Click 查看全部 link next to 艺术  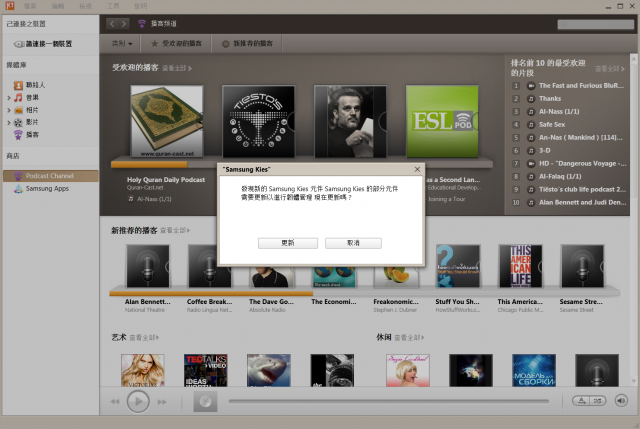click(144, 338)
